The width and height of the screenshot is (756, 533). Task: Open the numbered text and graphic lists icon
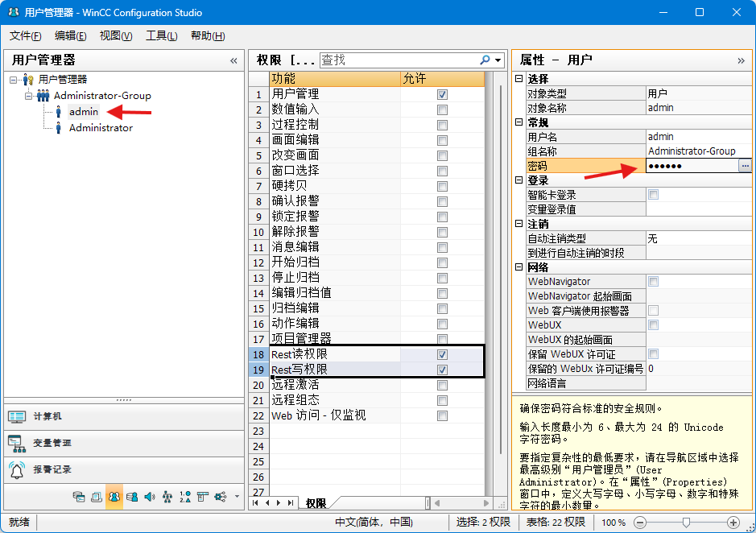pos(185,497)
